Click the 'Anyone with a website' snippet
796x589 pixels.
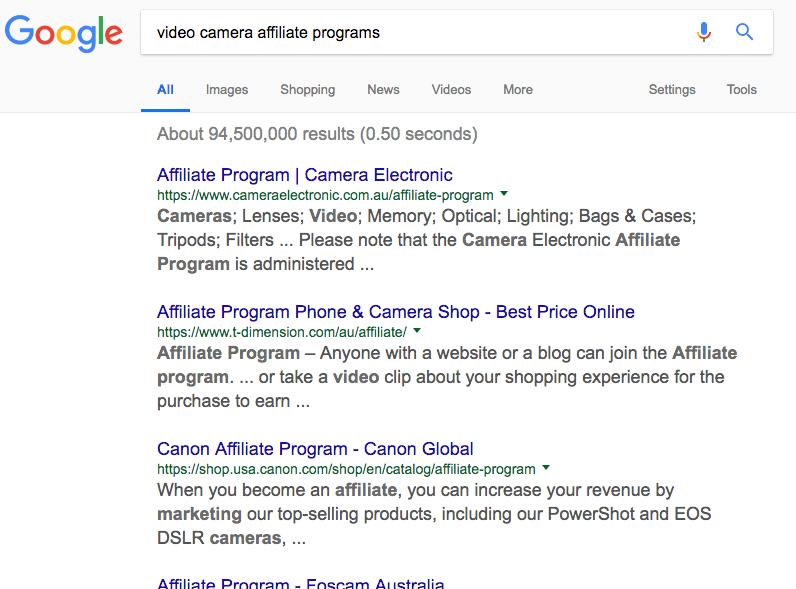pos(447,377)
